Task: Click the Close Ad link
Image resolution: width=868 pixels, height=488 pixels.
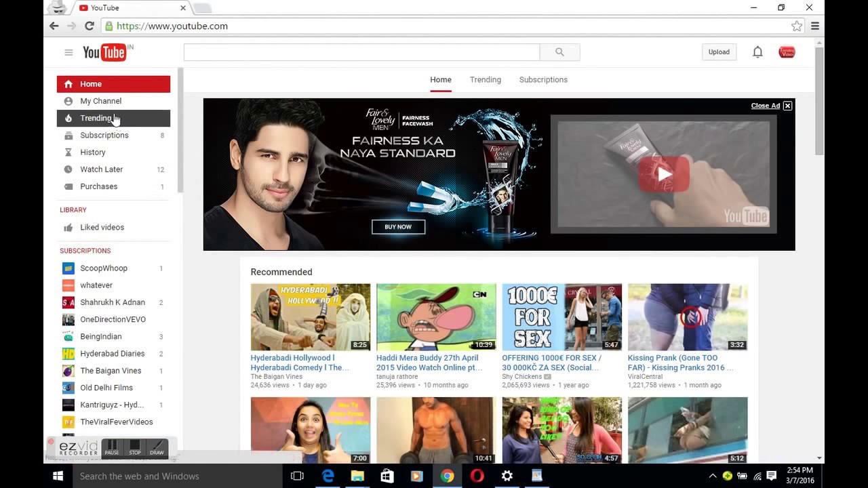Action: pos(765,106)
